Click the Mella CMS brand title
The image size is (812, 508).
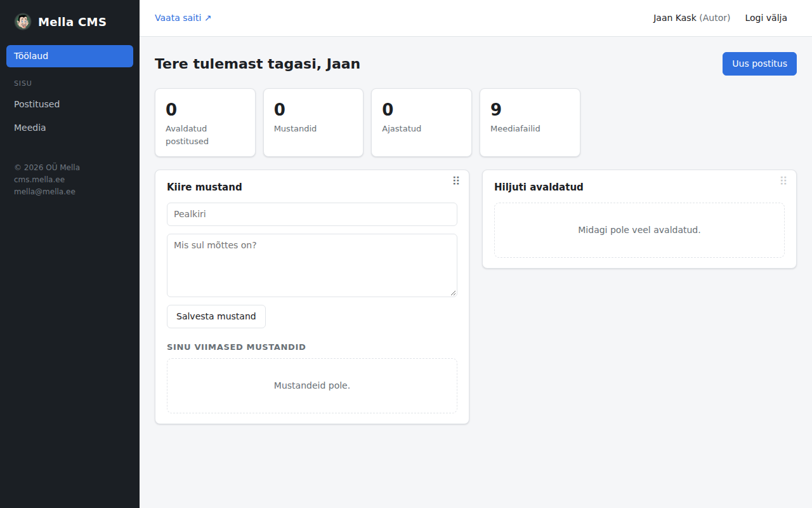coord(72,22)
